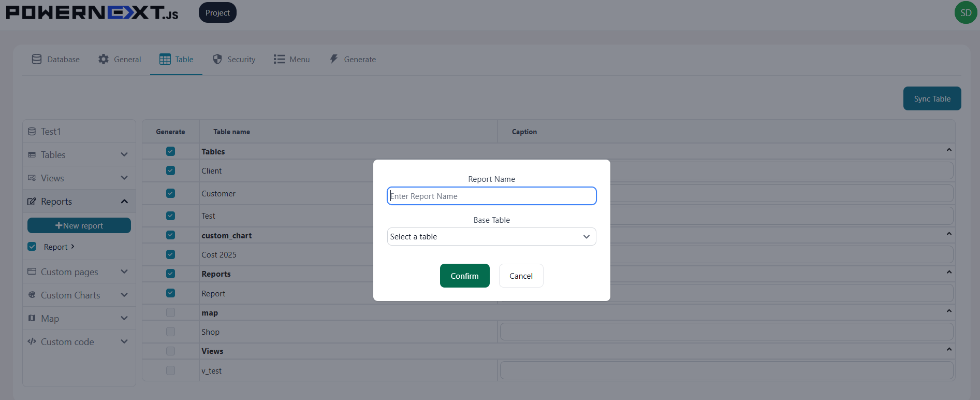980x400 pixels.
Task: Focus the Report Name input field
Action: (x=491, y=196)
